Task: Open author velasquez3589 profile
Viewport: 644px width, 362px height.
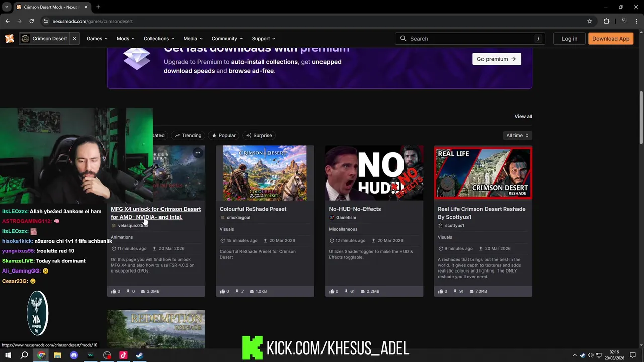Action: point(133,225)
